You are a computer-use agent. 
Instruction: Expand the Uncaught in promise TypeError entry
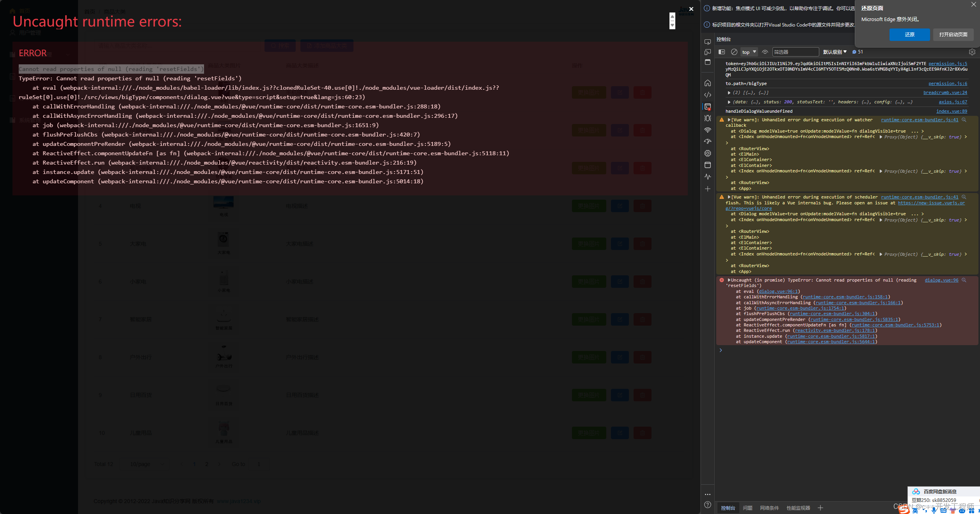pyautogui.click(x=729, y=280)
